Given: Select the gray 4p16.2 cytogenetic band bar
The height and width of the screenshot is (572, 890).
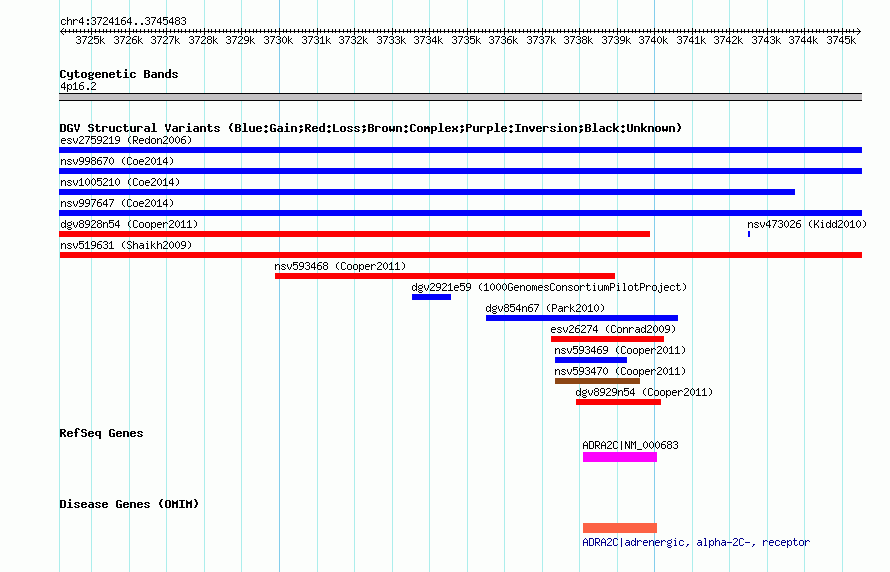Looking at the screenshot, I should click(x=460, y=97).
